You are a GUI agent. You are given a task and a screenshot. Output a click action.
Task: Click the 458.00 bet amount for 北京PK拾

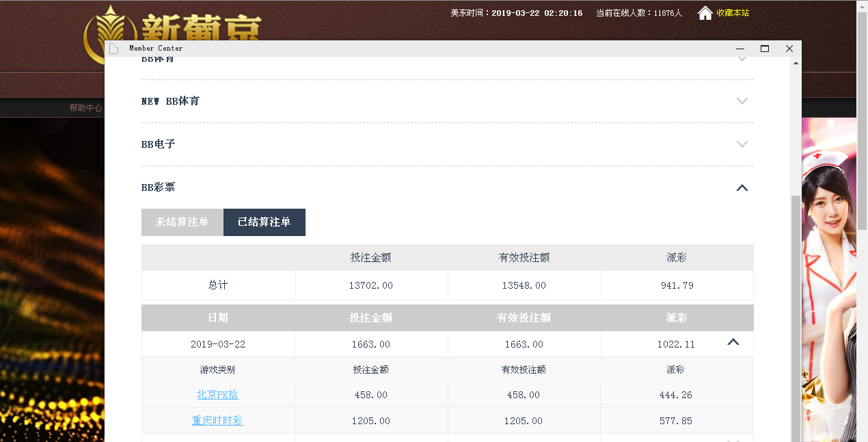click(x=371, y=395)
